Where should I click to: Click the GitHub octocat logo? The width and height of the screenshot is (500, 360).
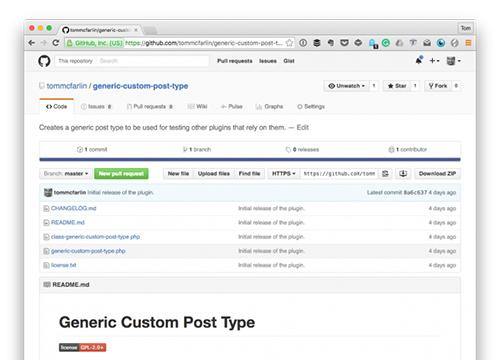tap(44, 61)
